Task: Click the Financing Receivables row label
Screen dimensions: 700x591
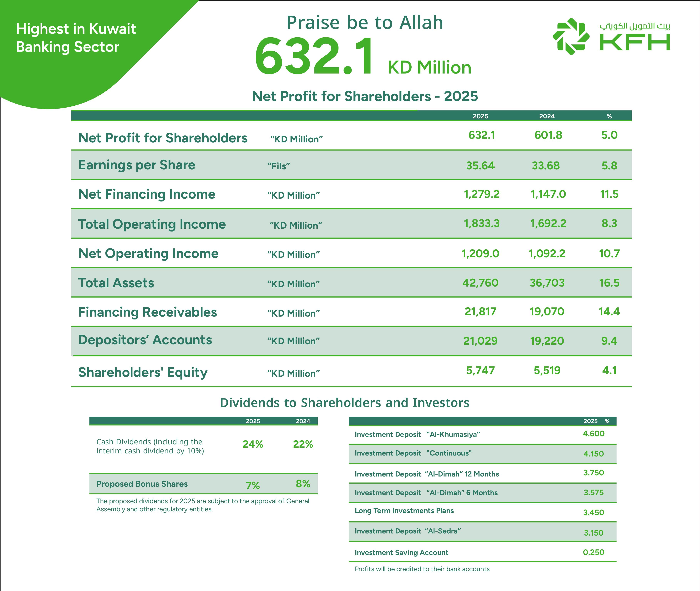Action: coord(147,312)
